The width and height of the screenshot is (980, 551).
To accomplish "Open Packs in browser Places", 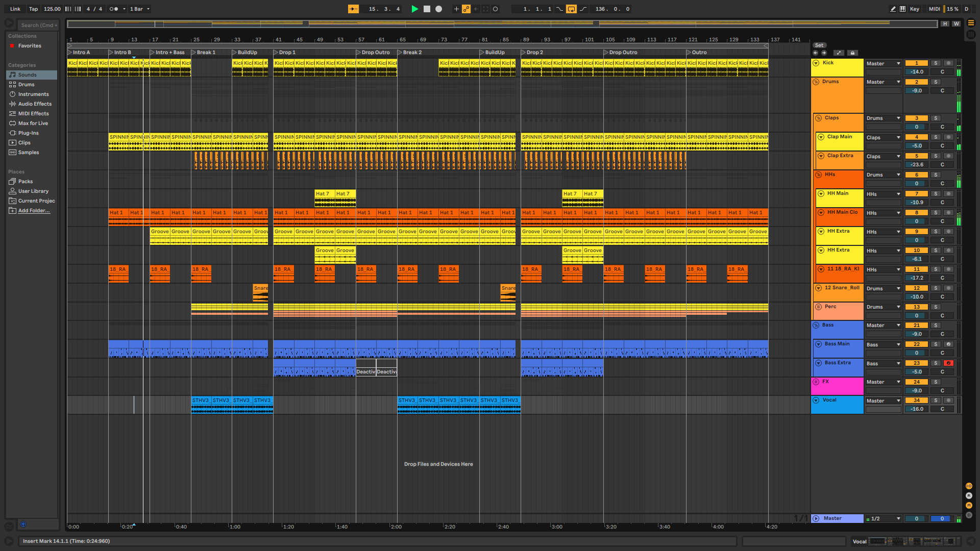I will click(x=32, y=181).
